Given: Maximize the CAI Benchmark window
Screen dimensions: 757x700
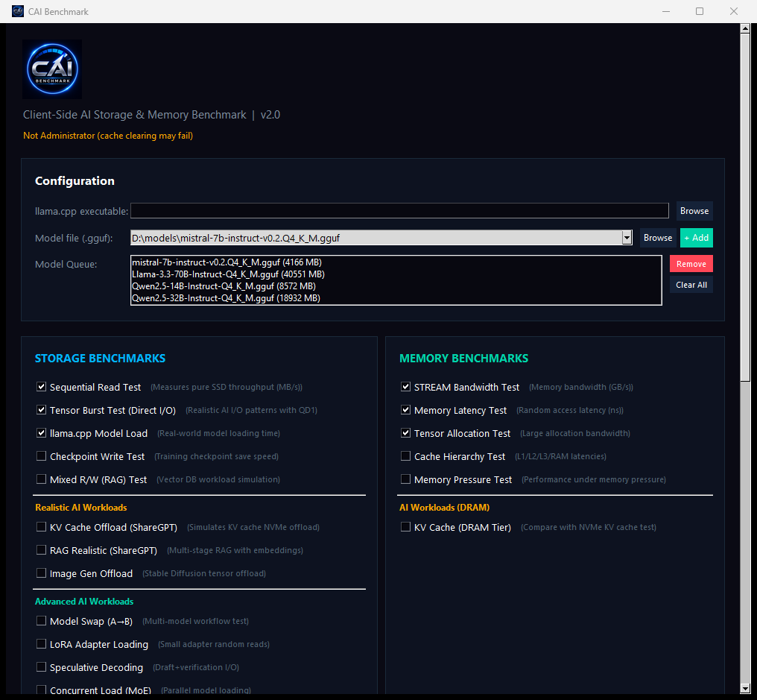Looking at the screenshot, I should (x=699, y=11).
